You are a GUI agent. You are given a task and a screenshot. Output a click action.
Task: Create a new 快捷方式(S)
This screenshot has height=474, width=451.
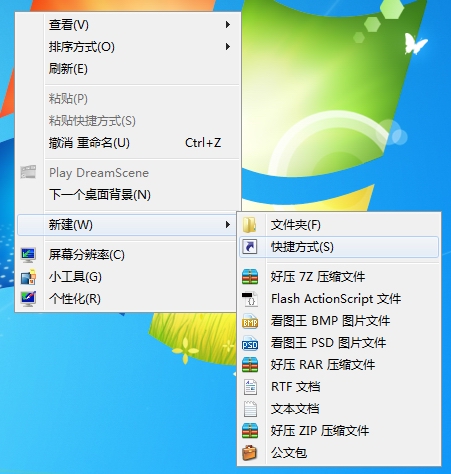[339, 247]
